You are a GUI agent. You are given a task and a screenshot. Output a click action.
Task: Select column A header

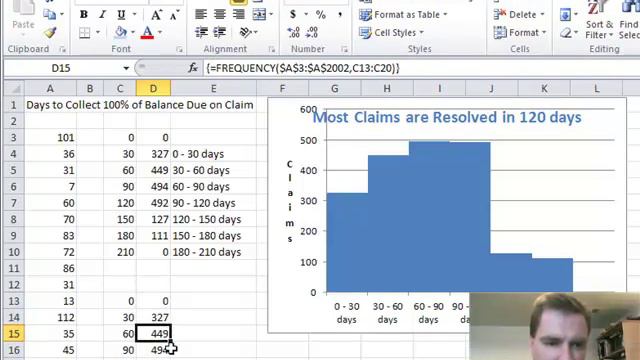tap(50, 89)
